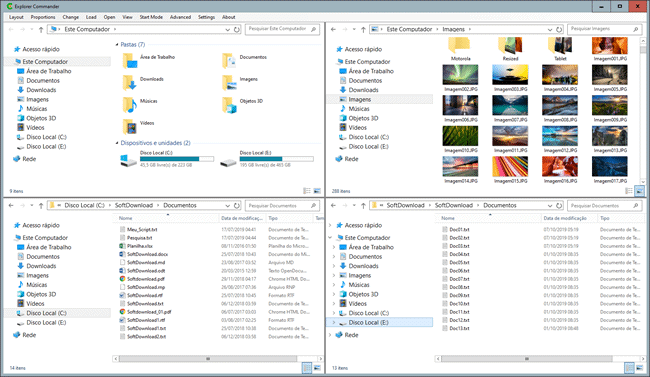Open the Proportions menu
This screenshot has height=377, width=650.
43,17
